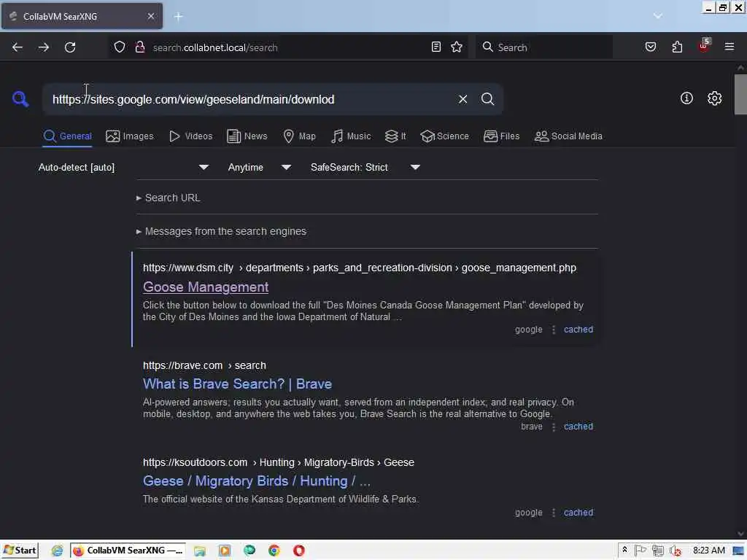This screenshot has height=560, width=747.
Task: Clear the search query text
Action: (x=462, y=99)
